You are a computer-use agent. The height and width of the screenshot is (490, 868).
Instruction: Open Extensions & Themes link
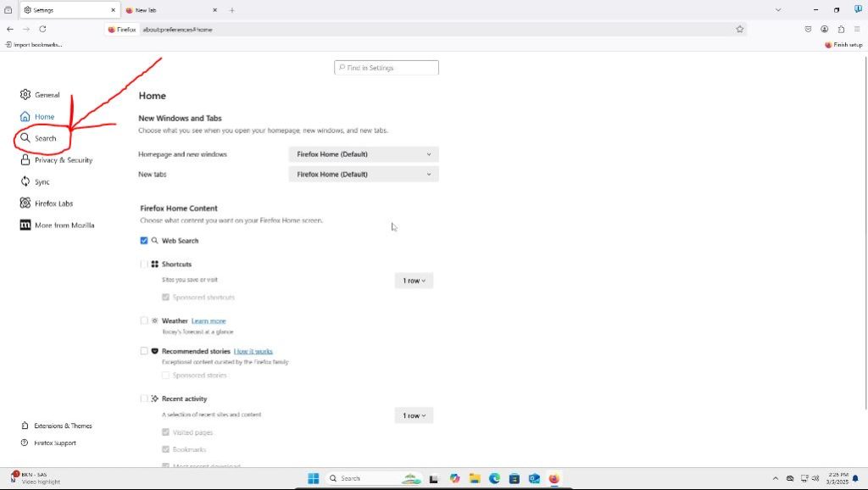click(57, 426)
